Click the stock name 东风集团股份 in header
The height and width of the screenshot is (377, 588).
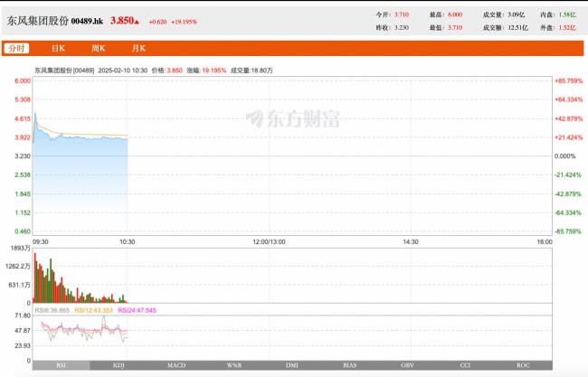38,21
